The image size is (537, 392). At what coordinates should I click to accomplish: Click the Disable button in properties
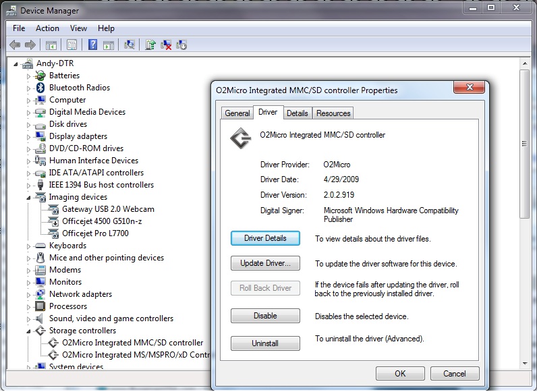point(265,316)
